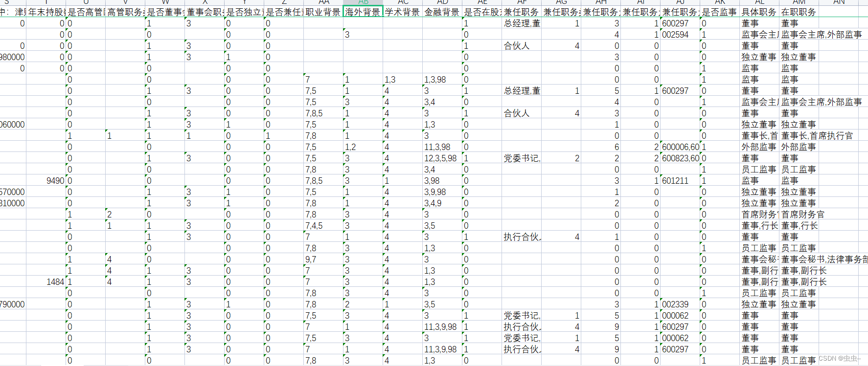This screenshot has height=366, width=868.
Task: Click the stock code cell 601211
Action: click(x=680, y=181)
